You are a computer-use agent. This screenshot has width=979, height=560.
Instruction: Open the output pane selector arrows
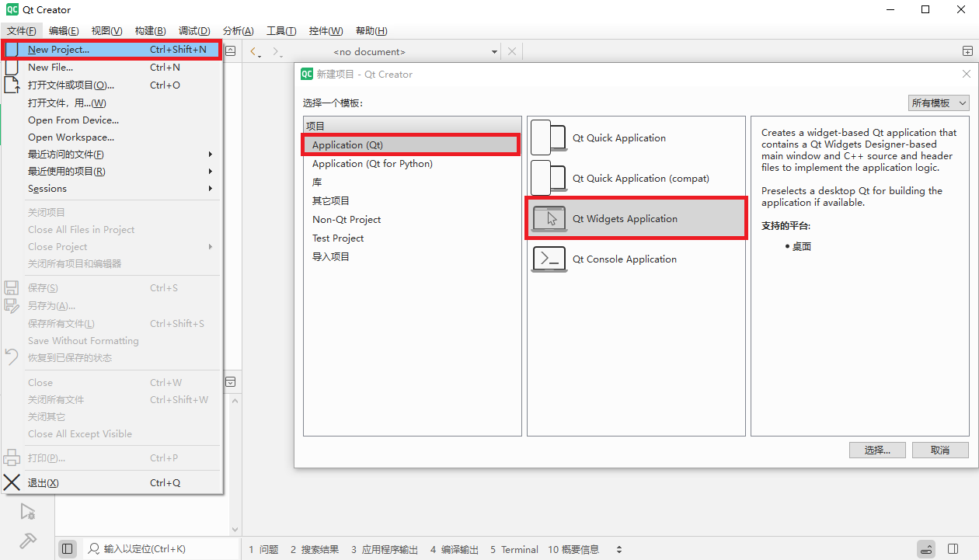(x=619, y=549)
